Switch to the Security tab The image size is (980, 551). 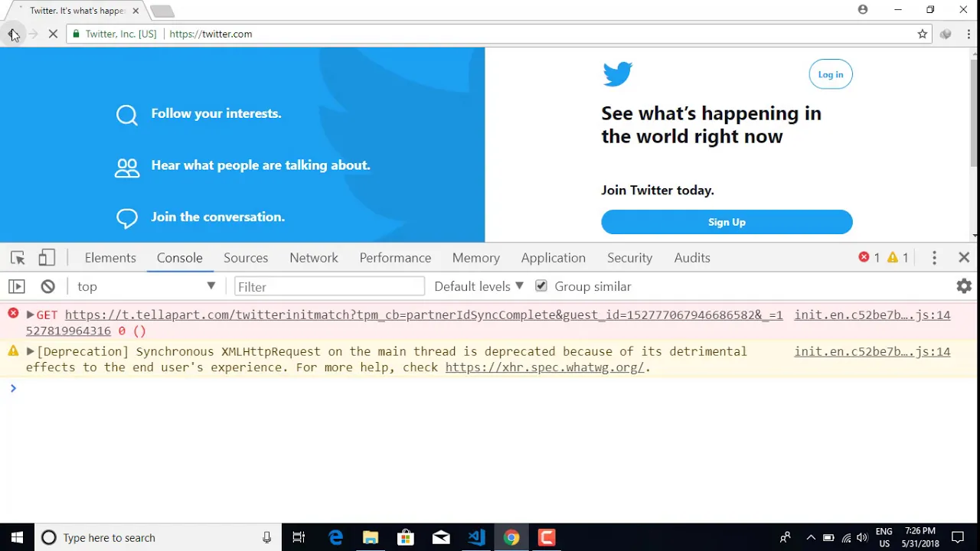[630, 258]
